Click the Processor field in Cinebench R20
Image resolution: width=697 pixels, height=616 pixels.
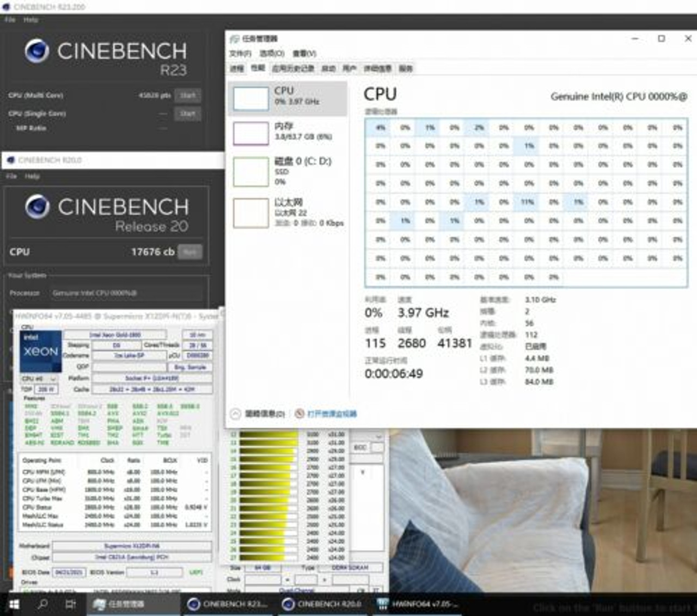(x=126, y=293)
